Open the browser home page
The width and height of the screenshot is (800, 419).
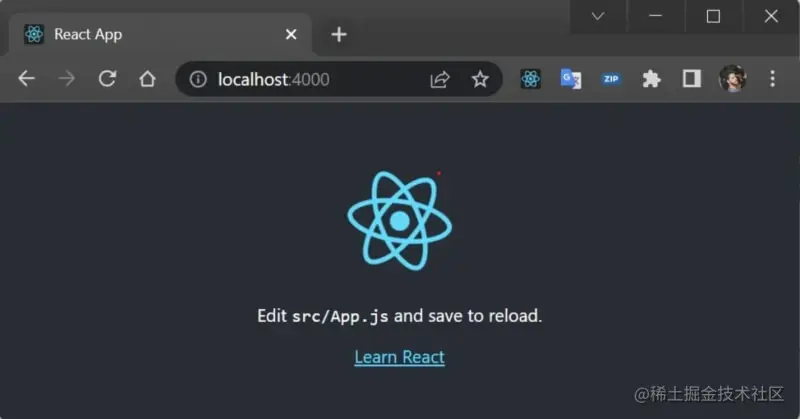coord(147,79)
